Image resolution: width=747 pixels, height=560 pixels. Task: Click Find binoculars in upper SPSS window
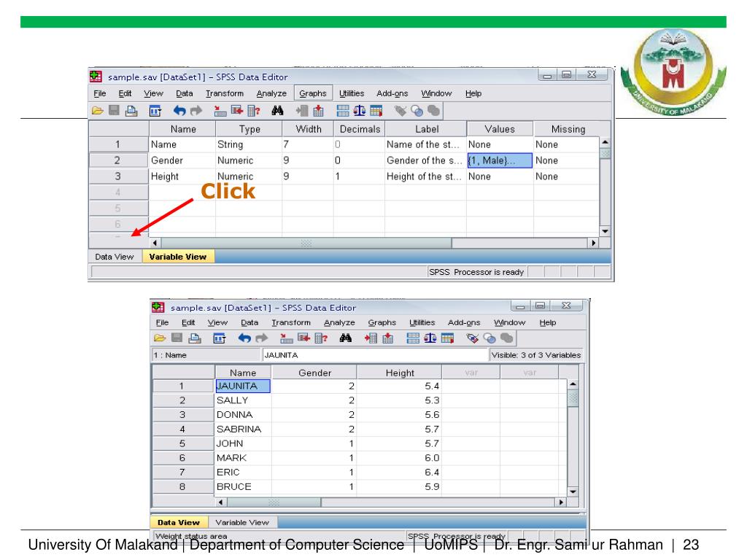(x=277, y=111)
